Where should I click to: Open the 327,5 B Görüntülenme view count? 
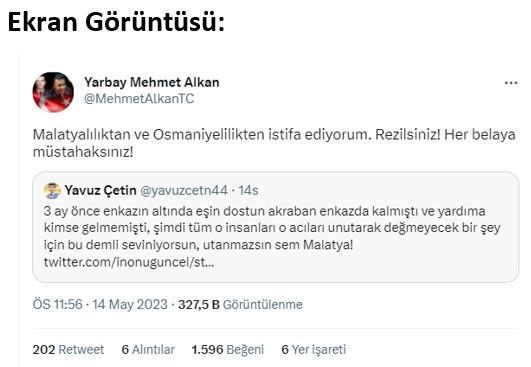coord(240,304)
